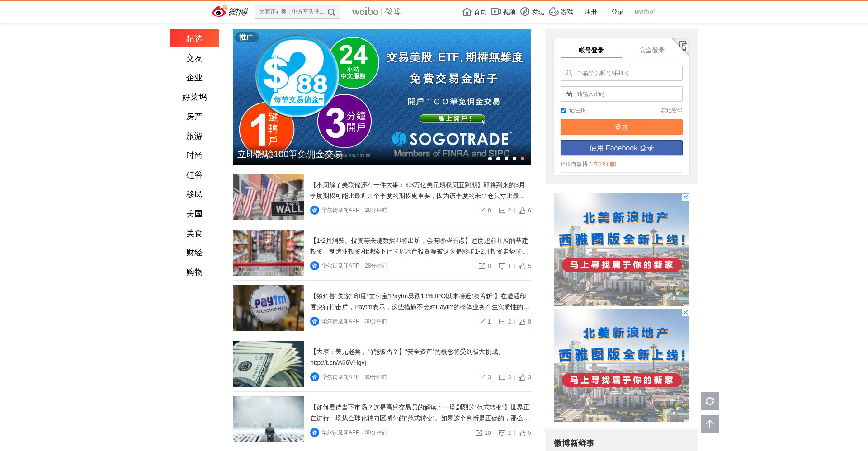Toggle the 记住我 checkbox
The height and width of the screenshot is (451, 868).
[563, 110]
